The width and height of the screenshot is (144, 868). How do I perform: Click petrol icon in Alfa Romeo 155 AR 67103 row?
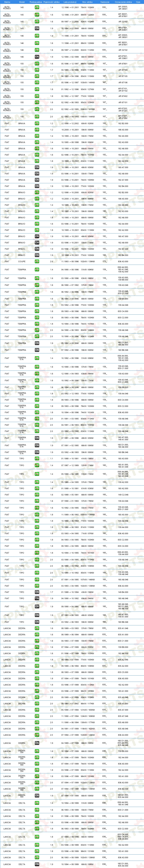coord(37,70)
